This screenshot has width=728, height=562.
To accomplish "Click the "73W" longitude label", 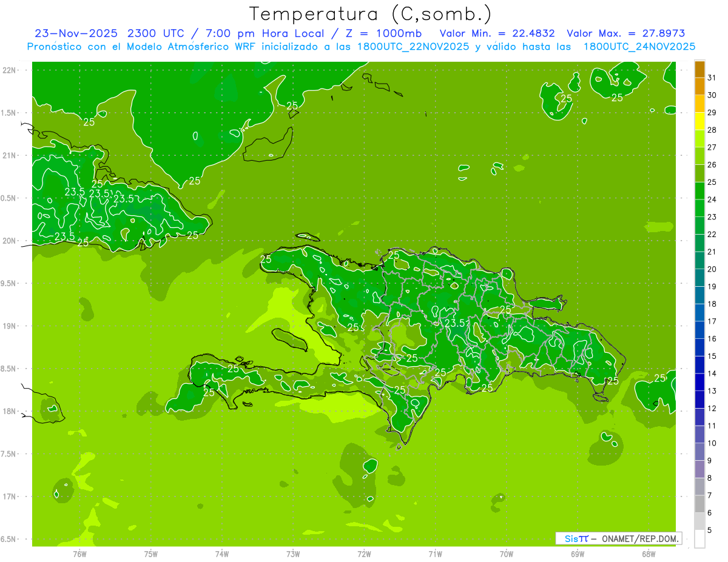I will (x=293, y=554).
